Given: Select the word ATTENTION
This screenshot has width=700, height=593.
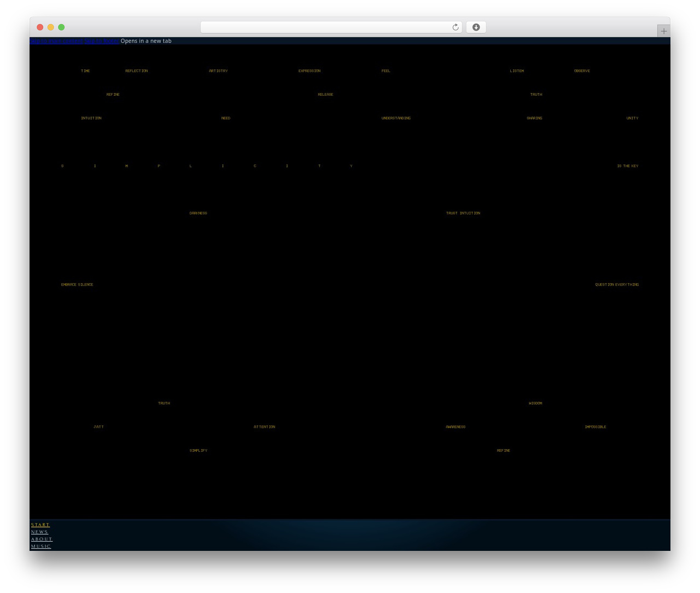Looking at the screenshot, I should click(264, 427).
